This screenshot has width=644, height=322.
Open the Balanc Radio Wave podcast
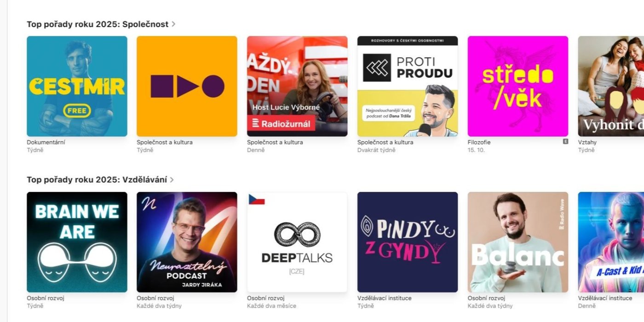pyautogui.click(x=518, y=242)
